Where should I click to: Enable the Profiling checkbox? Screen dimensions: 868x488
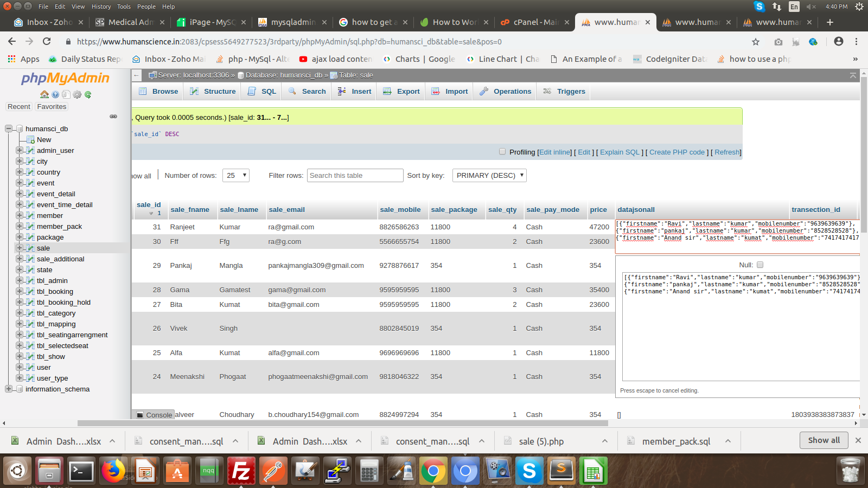(502, 152)
